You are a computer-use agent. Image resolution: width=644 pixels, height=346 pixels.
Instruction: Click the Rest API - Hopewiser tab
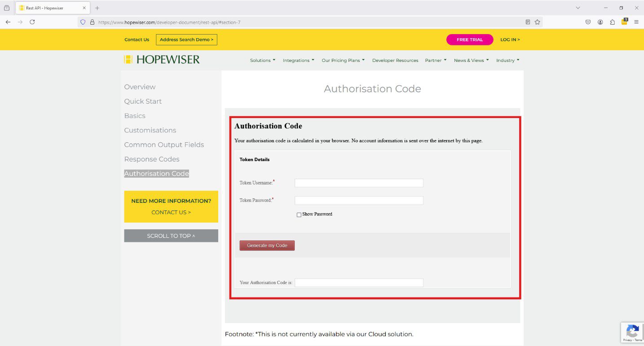[52, 8]
